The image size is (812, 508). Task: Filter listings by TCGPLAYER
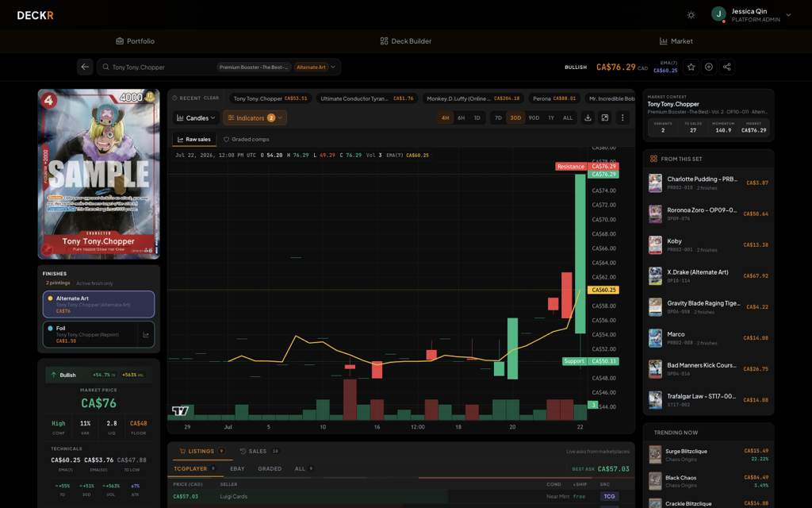tap(194, 468)
